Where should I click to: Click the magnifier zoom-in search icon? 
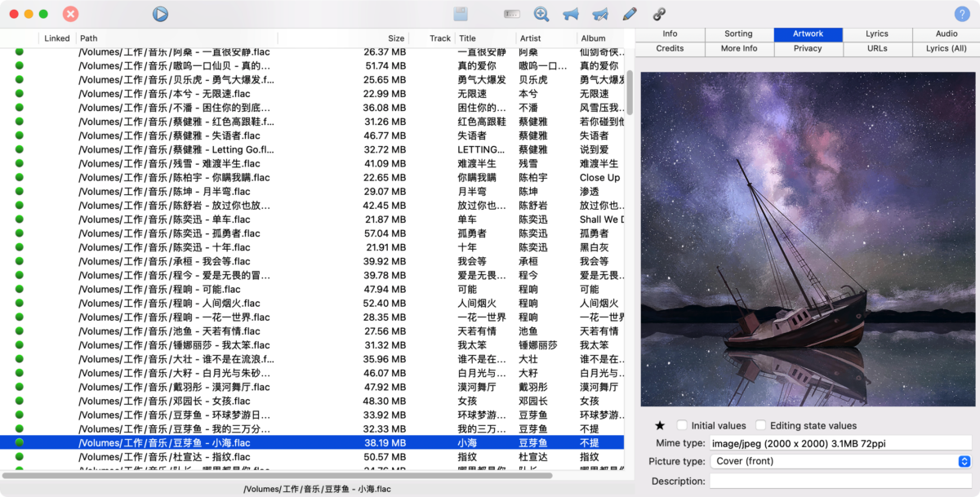(x=541, y=14)
